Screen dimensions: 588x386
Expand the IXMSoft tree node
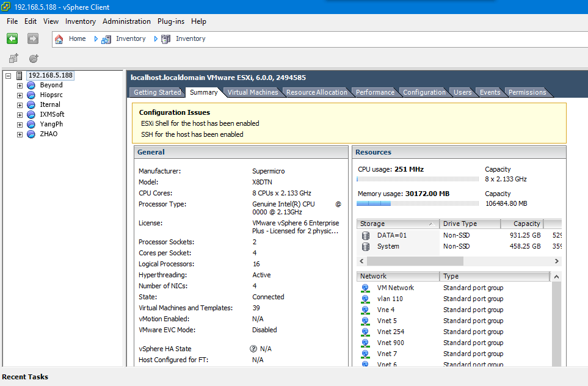[x=20, y=115]
